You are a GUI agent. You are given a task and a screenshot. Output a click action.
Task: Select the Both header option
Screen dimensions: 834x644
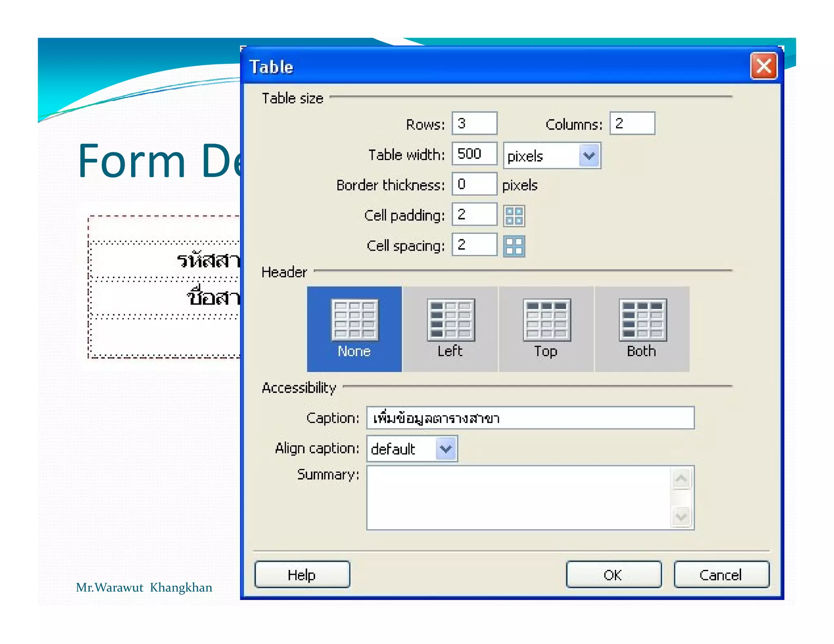(642, 329)
